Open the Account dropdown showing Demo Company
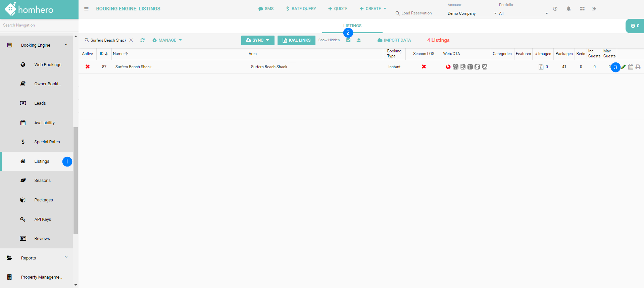Viewport: 644px width, 288px height. 472,13
